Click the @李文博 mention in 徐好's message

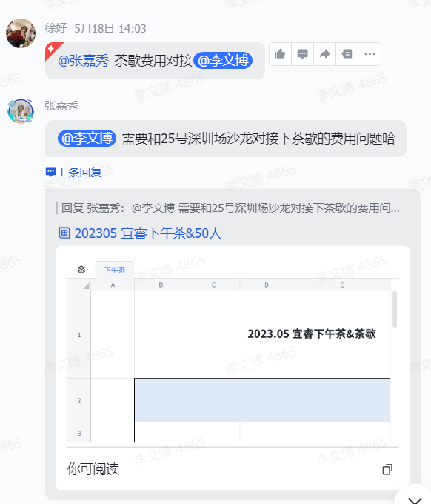tap(223, 61)
